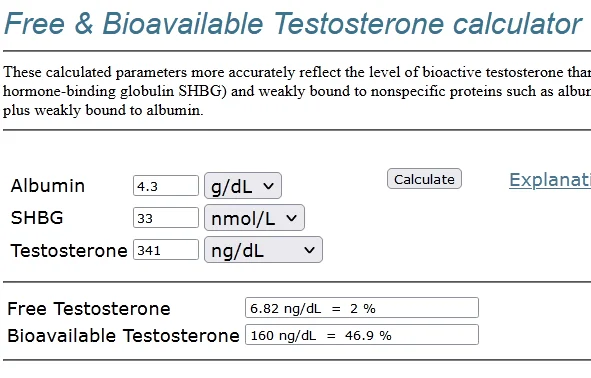Focus the Albumin value field showing 4.3
591x378 pixels.
166,185
